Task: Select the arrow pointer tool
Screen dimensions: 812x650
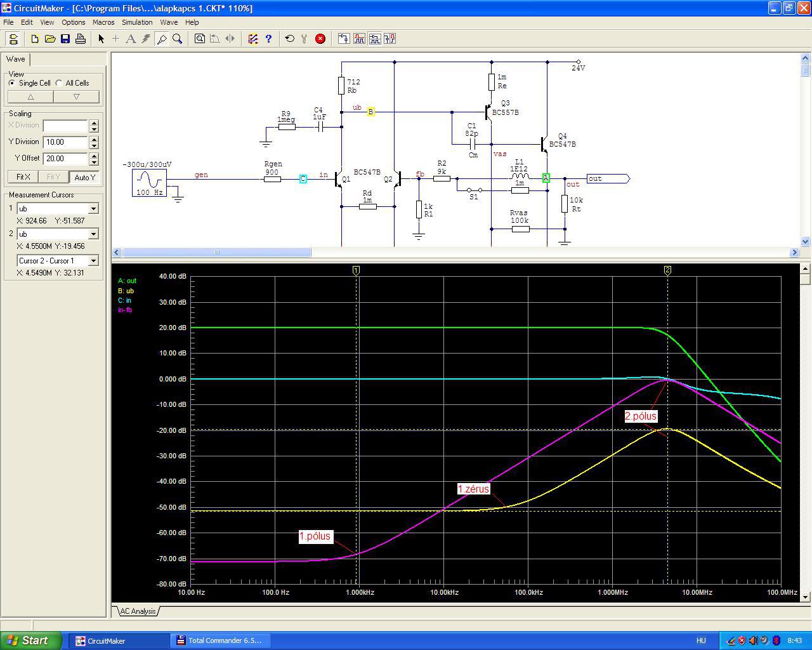Action: click(x=101, y=39)
